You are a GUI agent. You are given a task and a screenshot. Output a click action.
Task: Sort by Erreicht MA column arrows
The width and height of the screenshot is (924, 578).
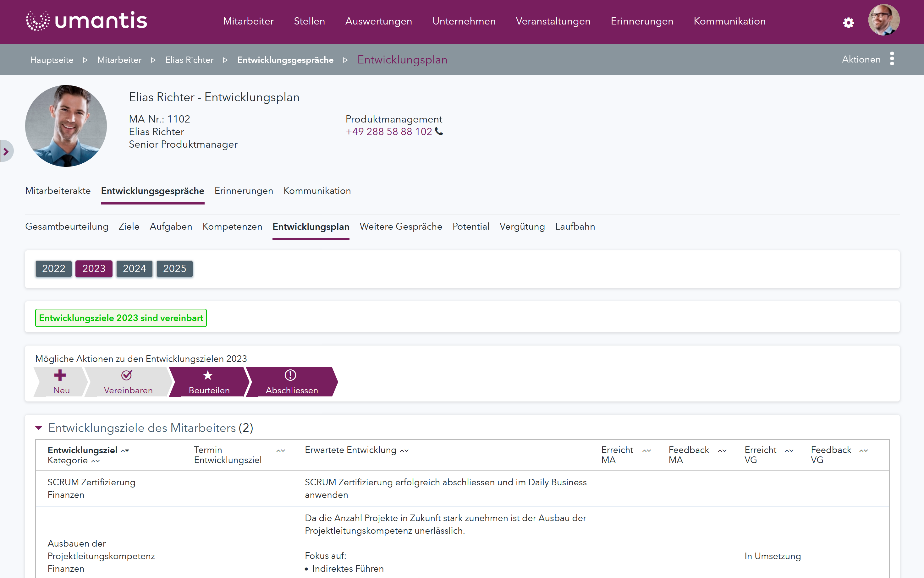(646, 450)
